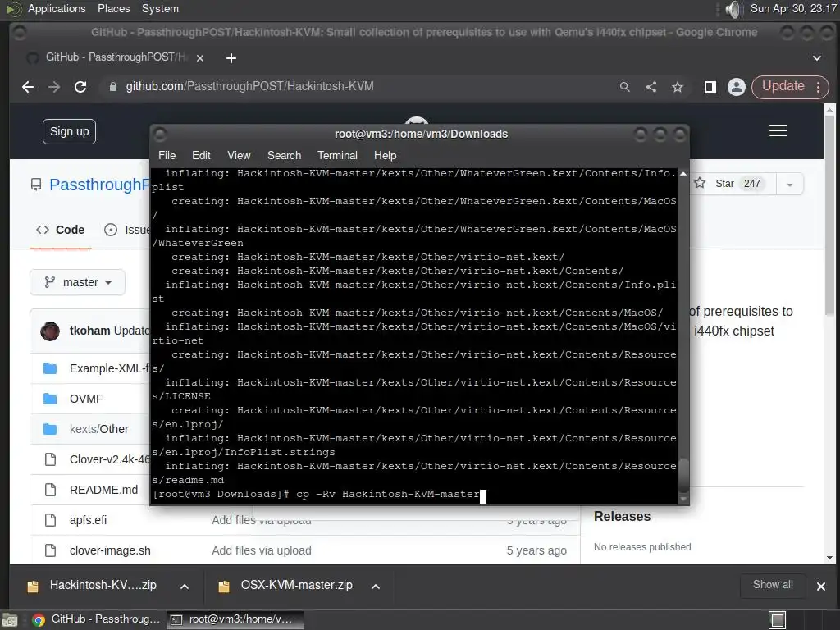Bookmark page with star icon

[678, 87]
